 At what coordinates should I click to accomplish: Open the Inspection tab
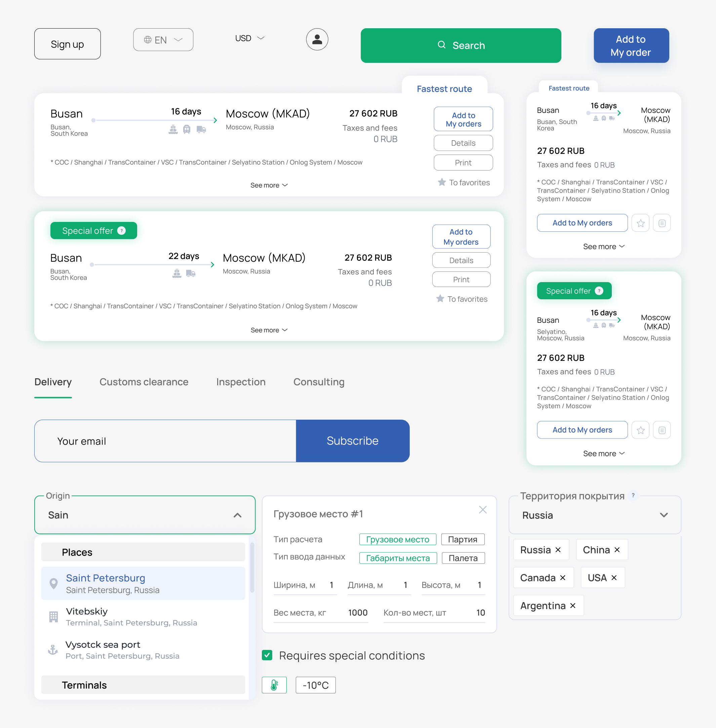tap(241, 382)
